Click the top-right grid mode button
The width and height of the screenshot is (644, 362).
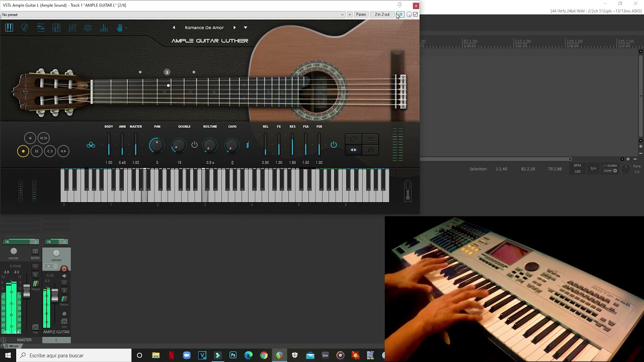pos(370,139)
